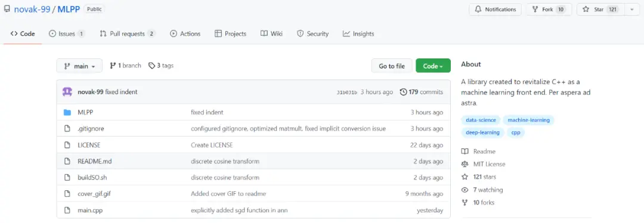This screenshot has height=223, width=644.
Task: Click the Go to file button
Action: [x=391, y=66]
